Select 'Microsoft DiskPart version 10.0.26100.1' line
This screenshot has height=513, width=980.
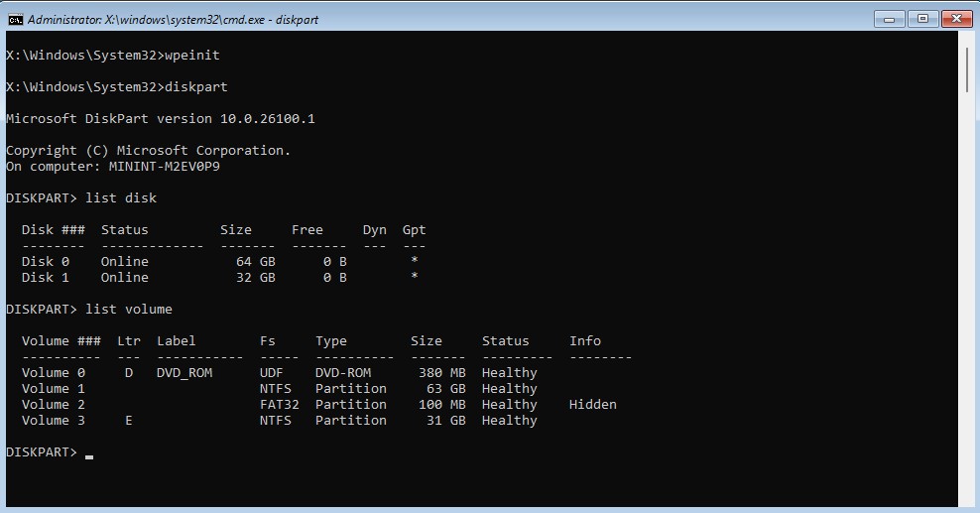(x=161, y=119)
